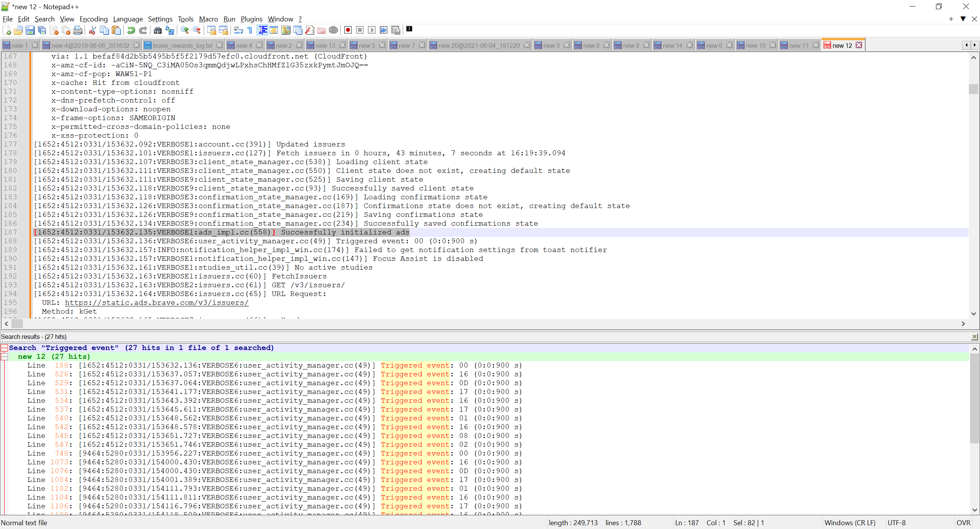This screenshot has height=529, width=980.
Task: Open the Document Map toolbar icon
Action: coord(286,30)
